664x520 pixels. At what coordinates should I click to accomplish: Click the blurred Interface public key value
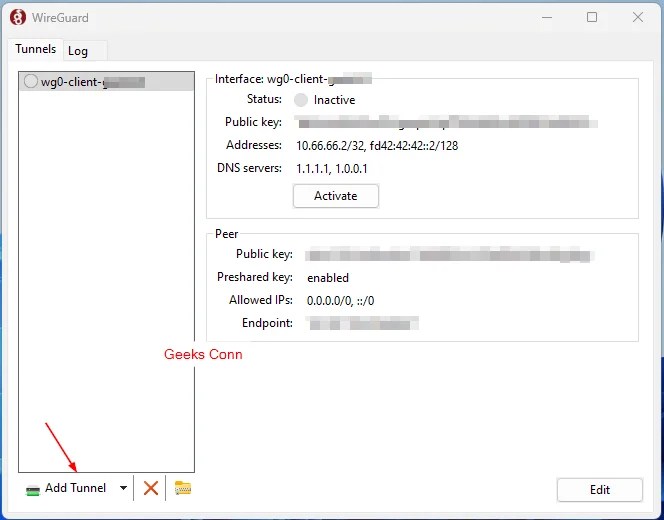pos(446,122)
